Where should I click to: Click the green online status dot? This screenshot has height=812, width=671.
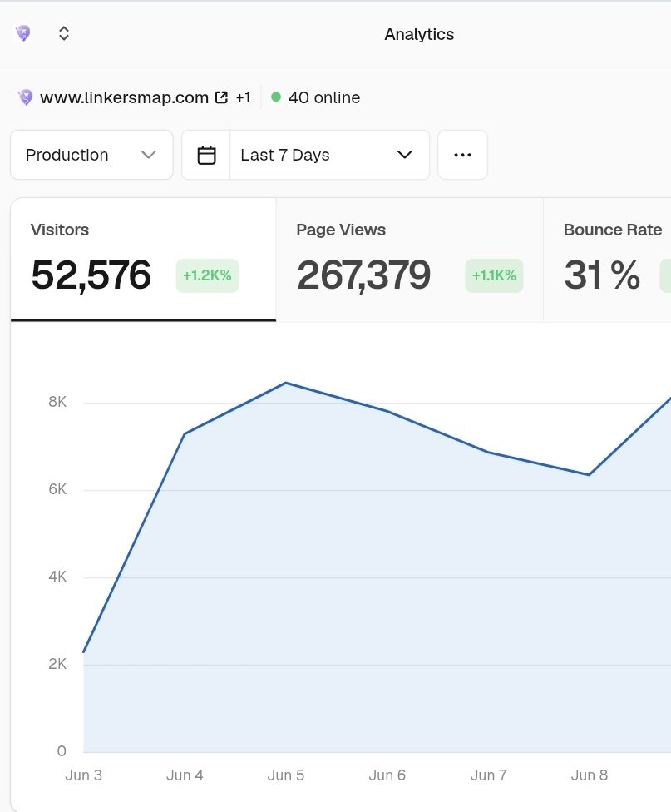[x=276, y=97]
